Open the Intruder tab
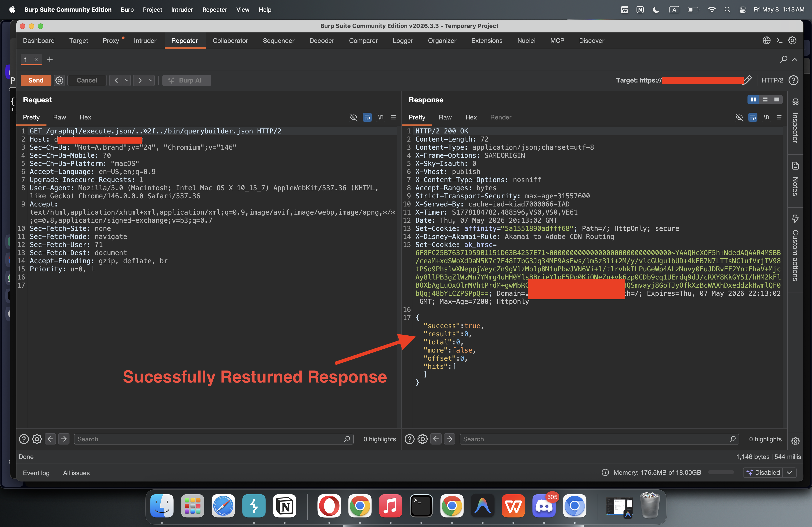 [145, 41]
